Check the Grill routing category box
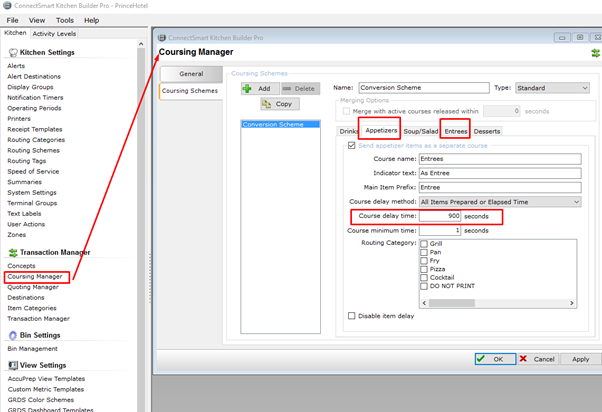 coord(424,244)
